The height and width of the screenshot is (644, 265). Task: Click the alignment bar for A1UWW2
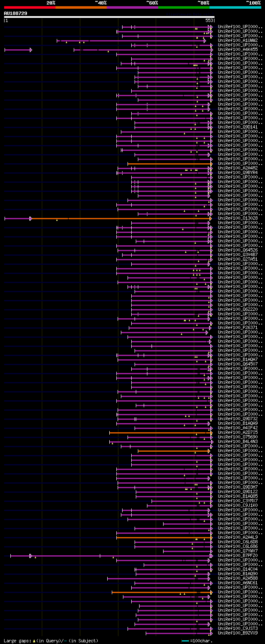[130, 41]
